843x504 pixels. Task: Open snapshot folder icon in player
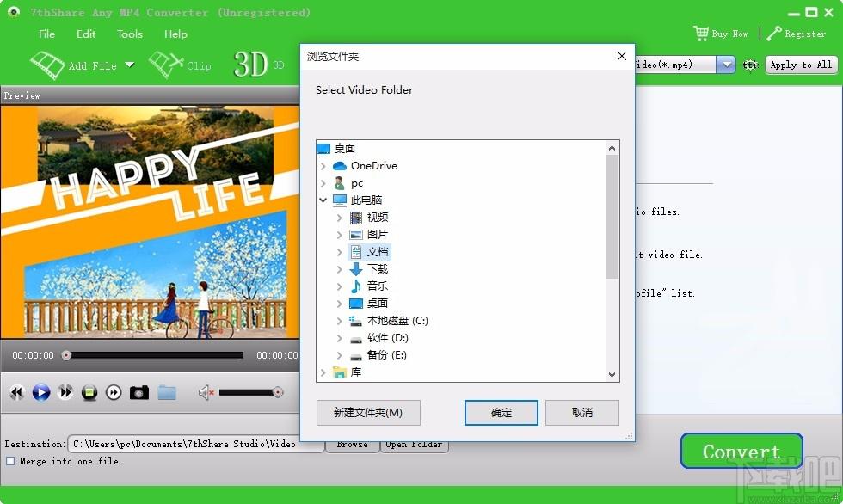pos(167,392)
